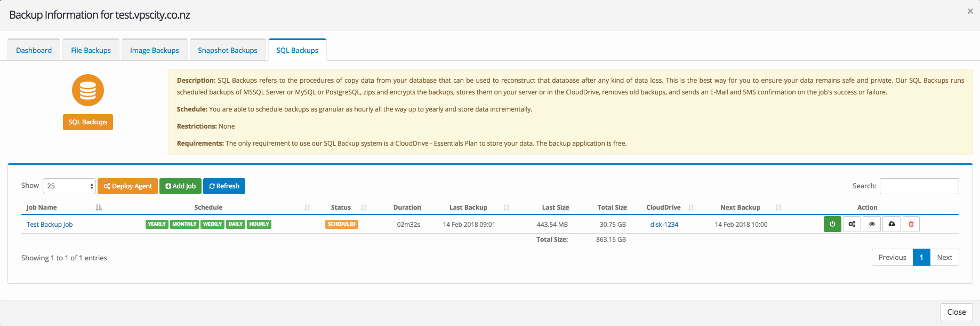The image size is (980, 326).
Task: Sort by Last Backup column arrows
Action: 507,208
